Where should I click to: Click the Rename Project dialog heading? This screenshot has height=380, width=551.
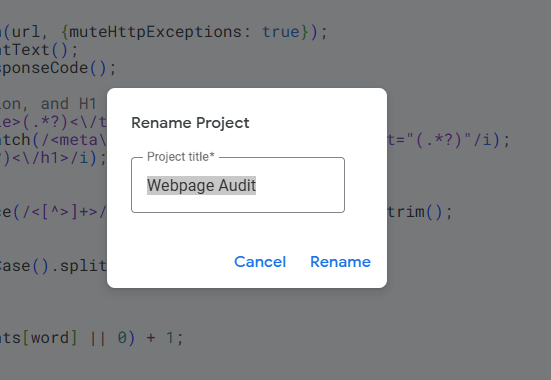pyautogui.click(x=190, y=123)
